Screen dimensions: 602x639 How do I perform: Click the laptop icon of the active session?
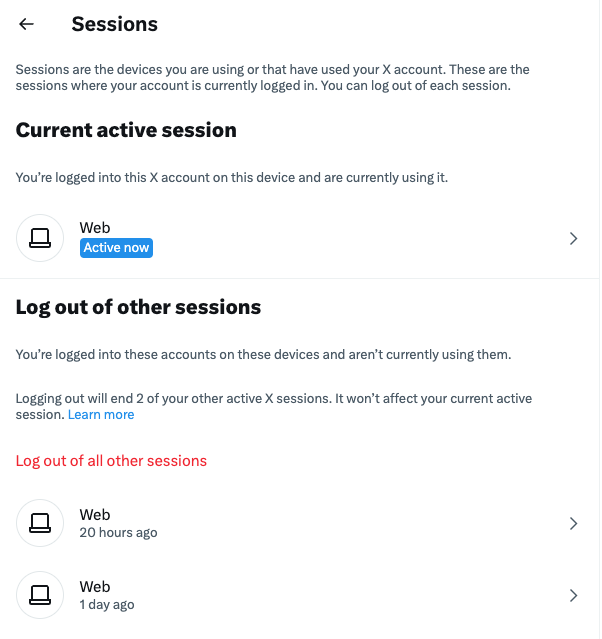[x=40, y=238]
